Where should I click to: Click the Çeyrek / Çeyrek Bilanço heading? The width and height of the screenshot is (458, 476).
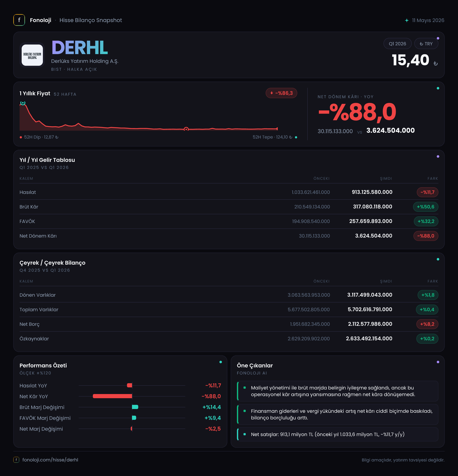(x=52, y=263)
